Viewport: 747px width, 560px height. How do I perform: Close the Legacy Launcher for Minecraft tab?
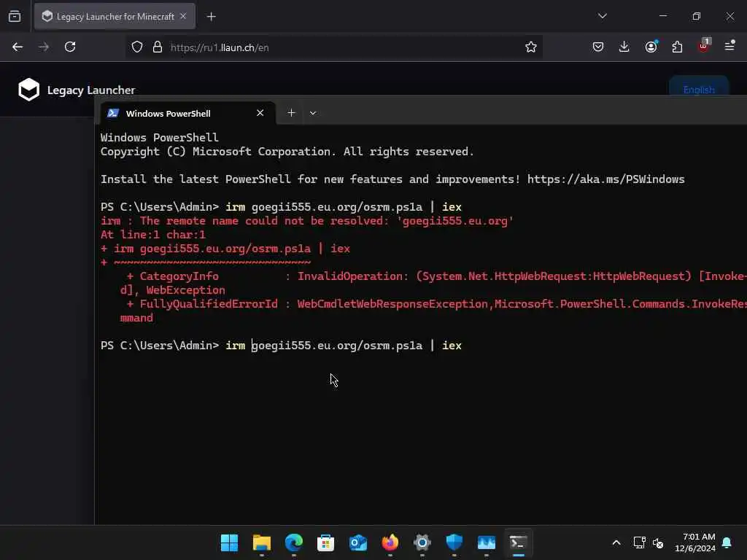(x=183, y=16)
